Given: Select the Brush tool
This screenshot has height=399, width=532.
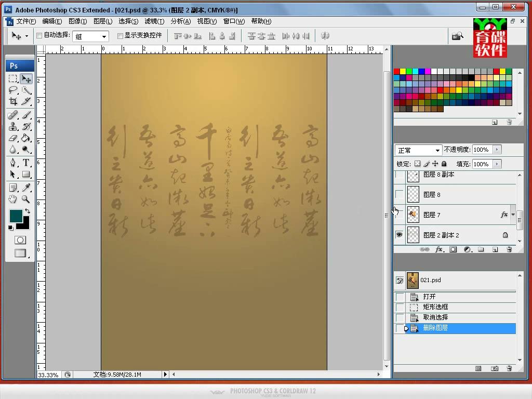Looking at the screenshot, I should (x=26, y=115).
